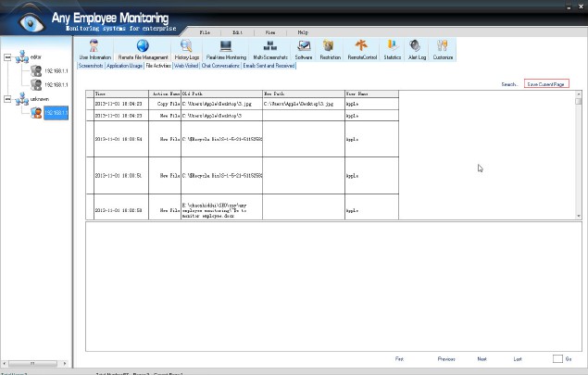Open the File menu
This screenshot has height=375, width=588.
[x=205, y=32]
